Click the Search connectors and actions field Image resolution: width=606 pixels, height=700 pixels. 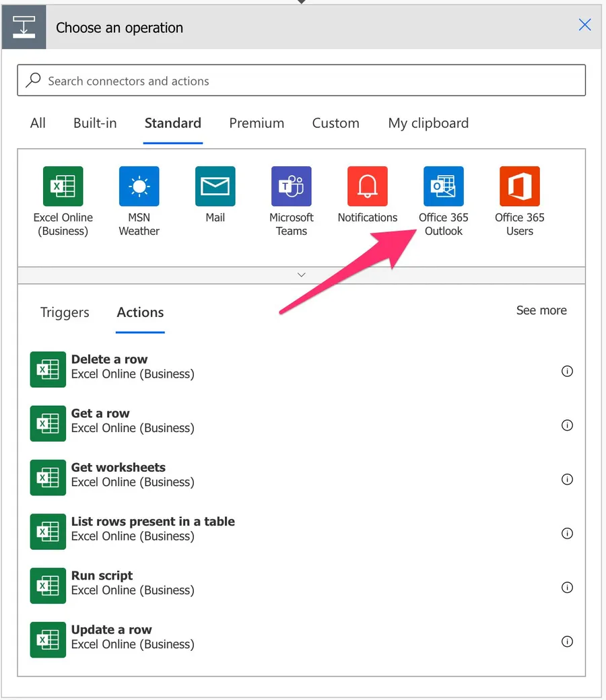click(x=301, y=81)
